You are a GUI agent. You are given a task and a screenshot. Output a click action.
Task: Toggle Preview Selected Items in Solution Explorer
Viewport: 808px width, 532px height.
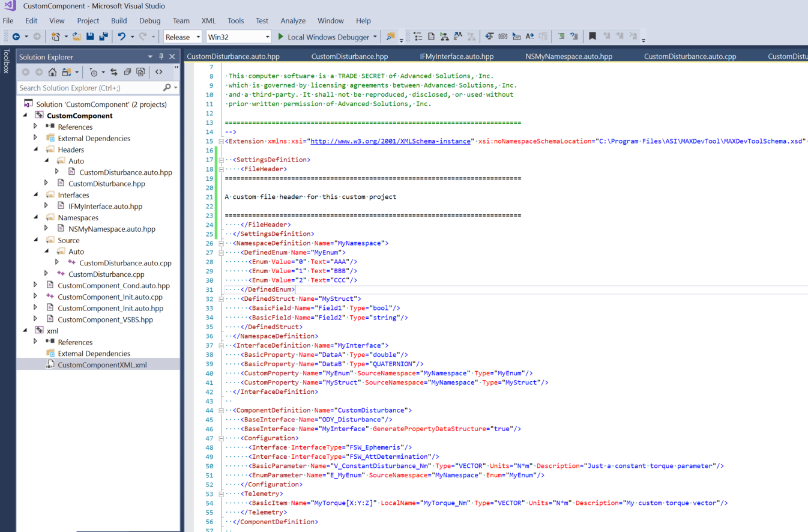click(140, 71)
